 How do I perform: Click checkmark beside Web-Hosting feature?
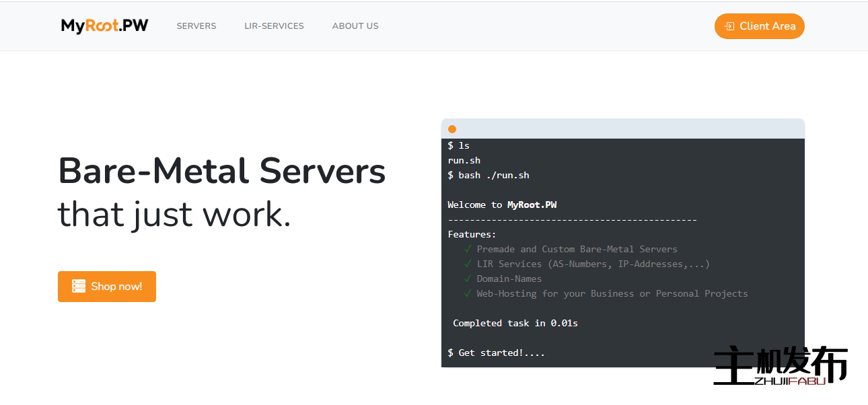click(468, 293)
